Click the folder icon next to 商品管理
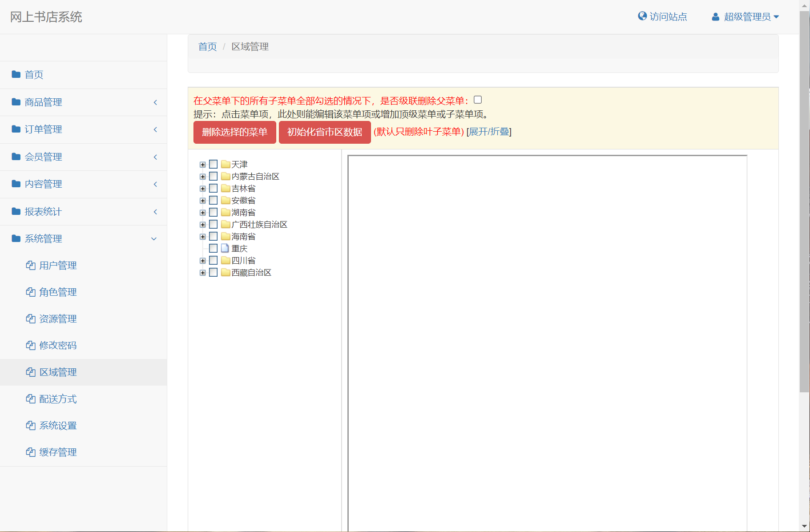The height and width of the screenshot is (532, 810). pyautogui.click(x=16, y=102)
